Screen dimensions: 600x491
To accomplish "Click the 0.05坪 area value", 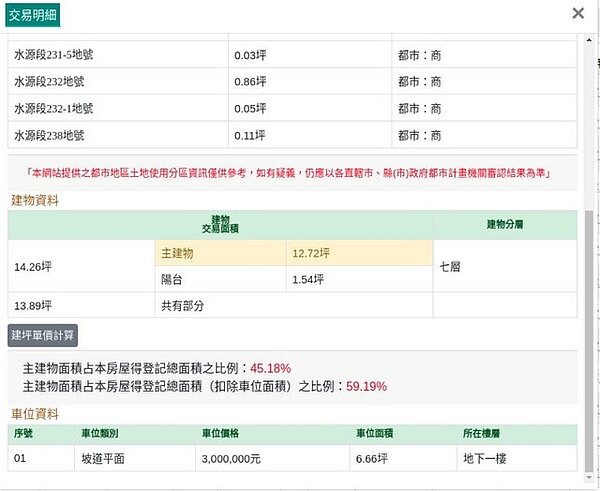I will pyautogui.click(x=250, y=109).
